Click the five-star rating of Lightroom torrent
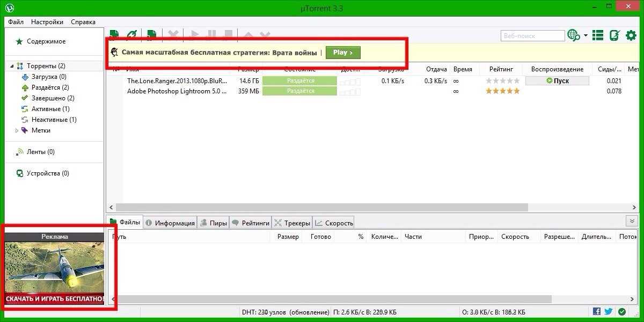Image resolution: width=644 pixels, height=322 pixels. tap(502, 91)
